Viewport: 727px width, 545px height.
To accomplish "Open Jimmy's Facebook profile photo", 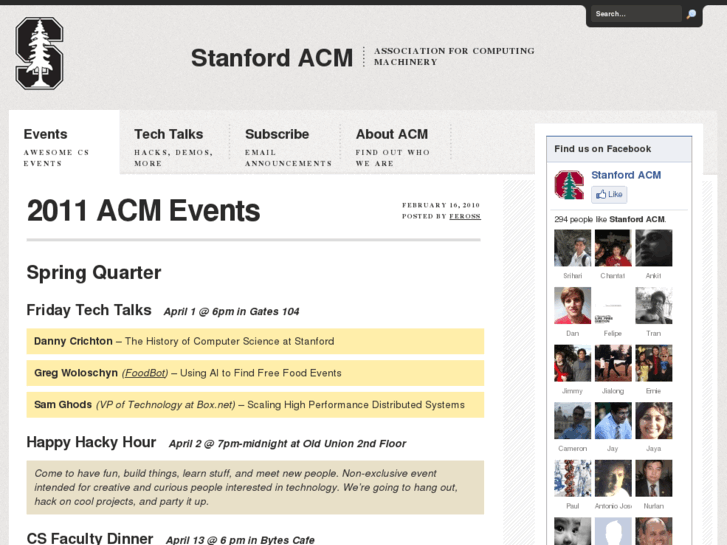I will coord(572,363).
